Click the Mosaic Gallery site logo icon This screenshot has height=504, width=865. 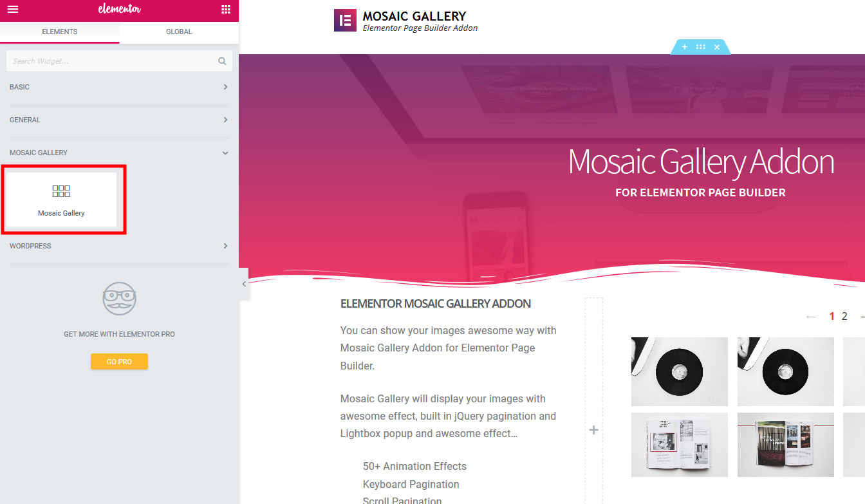tap(345, 21)
